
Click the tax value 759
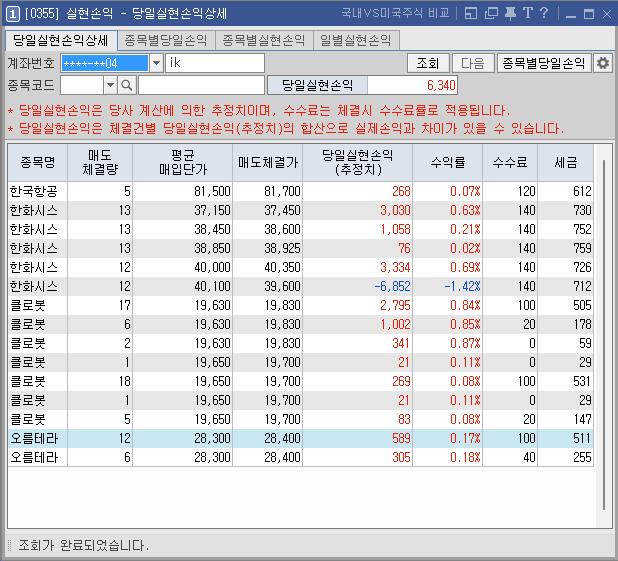(582, 248)
